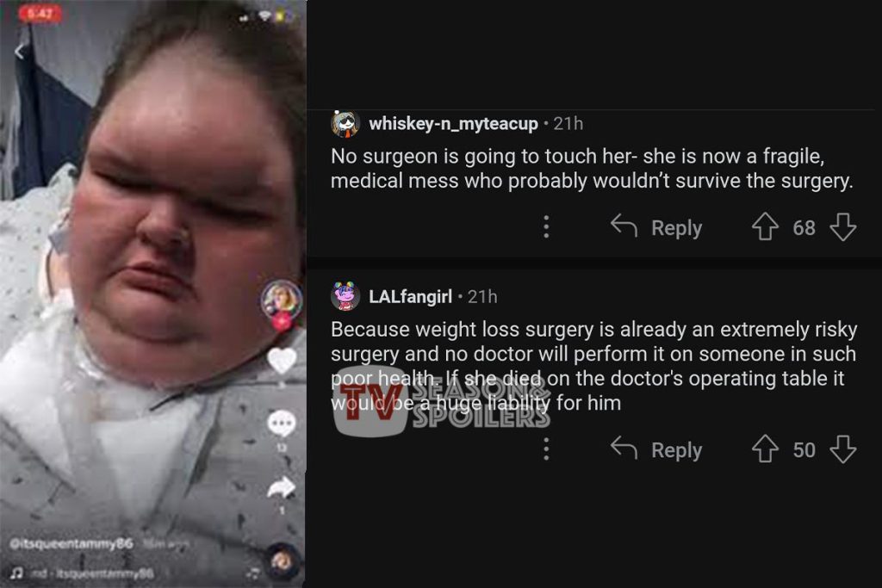
Task: Downvote the whiskey-n_myteacup comment
Action: click(843, 226)
